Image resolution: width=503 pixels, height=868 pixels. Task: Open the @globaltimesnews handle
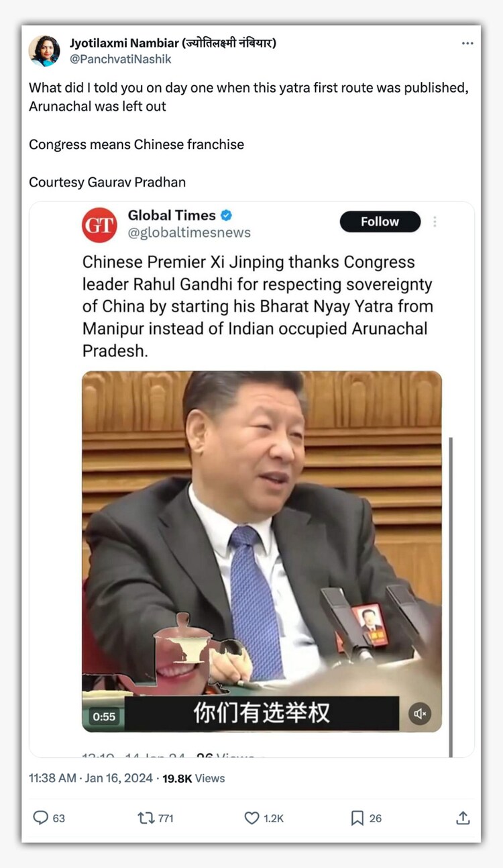click(189, 232)
